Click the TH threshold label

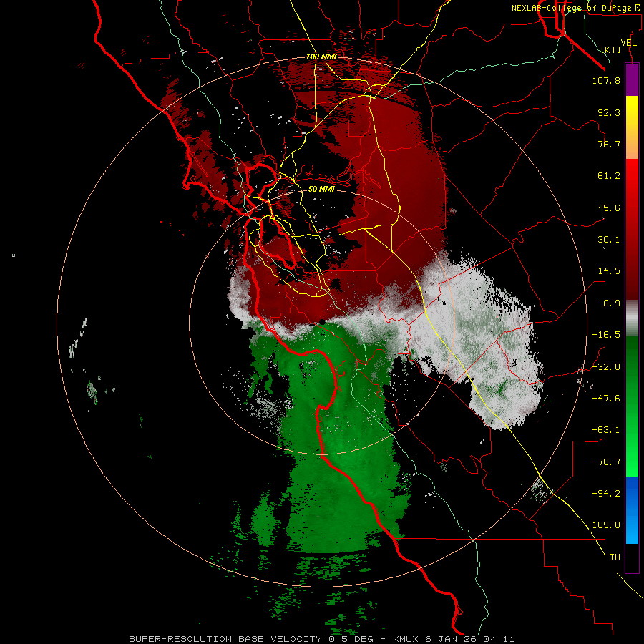pyautogui.click(x=615, y=557)
